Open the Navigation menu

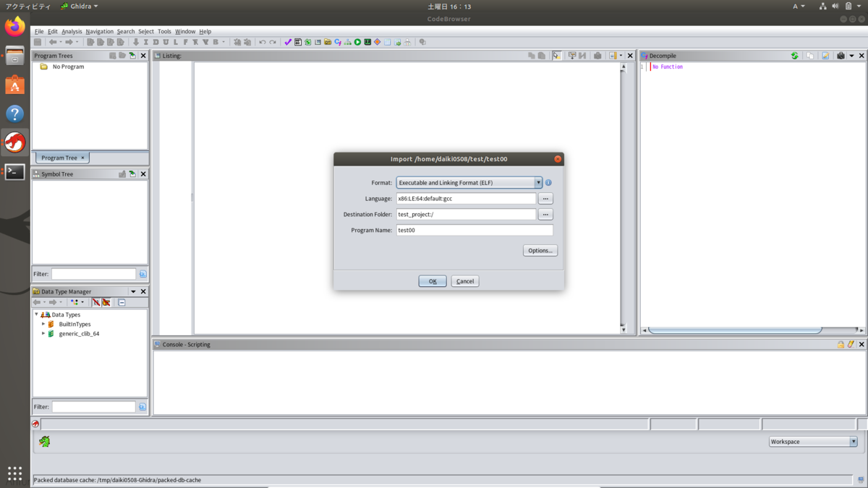(x=99, y=32)
